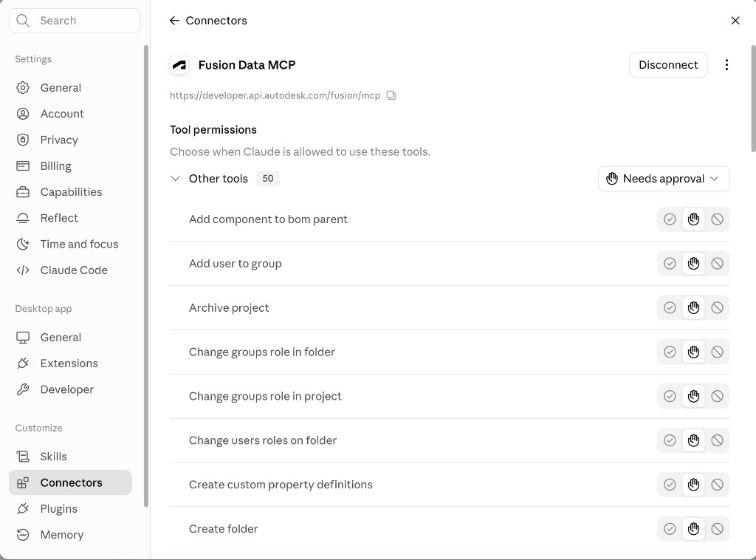Click the Account person icon
This screenshot has width=756, height=560.
pos(23,114)
